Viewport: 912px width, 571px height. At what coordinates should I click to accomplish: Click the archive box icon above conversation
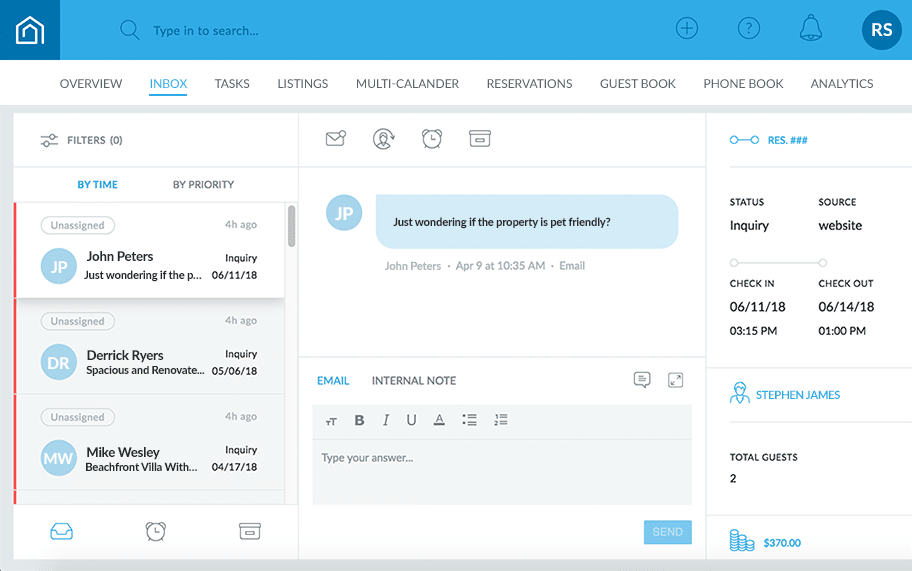[480, 139]
